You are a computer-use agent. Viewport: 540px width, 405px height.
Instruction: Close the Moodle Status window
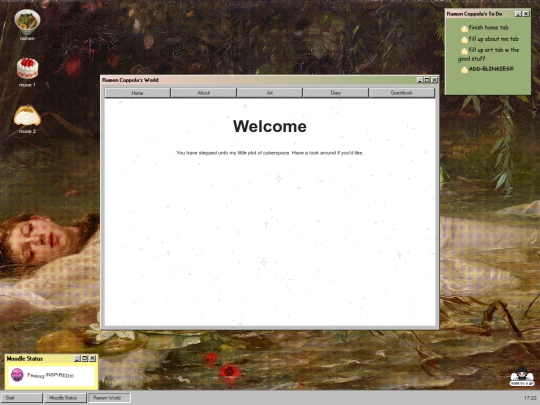pyautogui.click(x=92, y=359)
